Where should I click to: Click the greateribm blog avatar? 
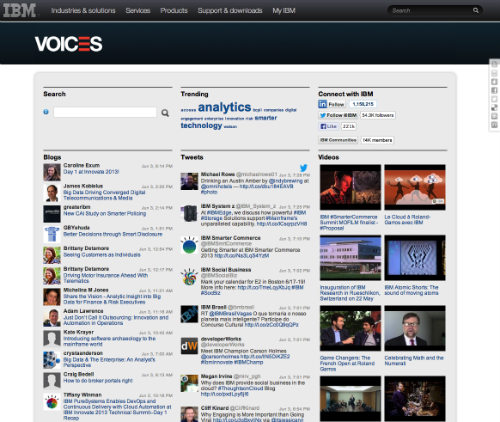(x=52, y=214)
